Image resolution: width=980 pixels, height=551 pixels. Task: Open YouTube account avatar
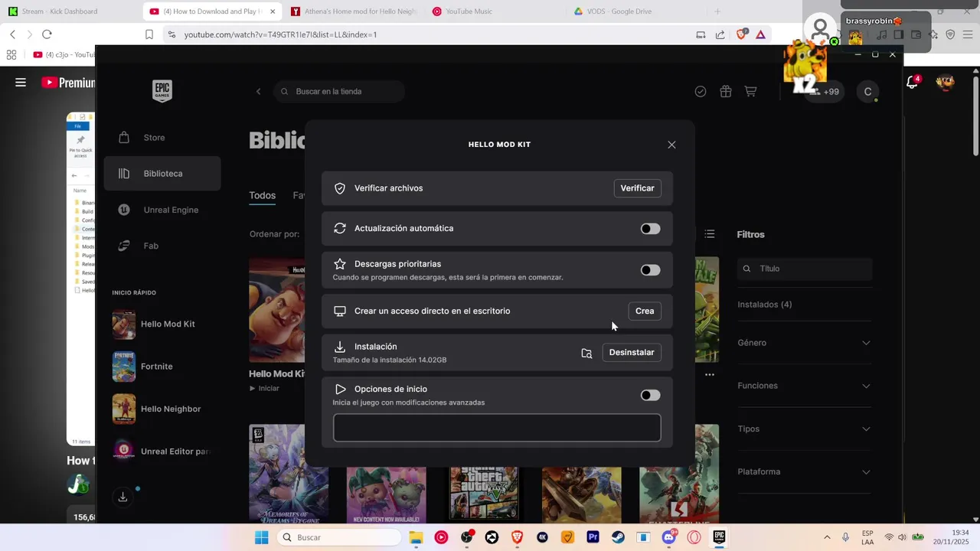945,82
